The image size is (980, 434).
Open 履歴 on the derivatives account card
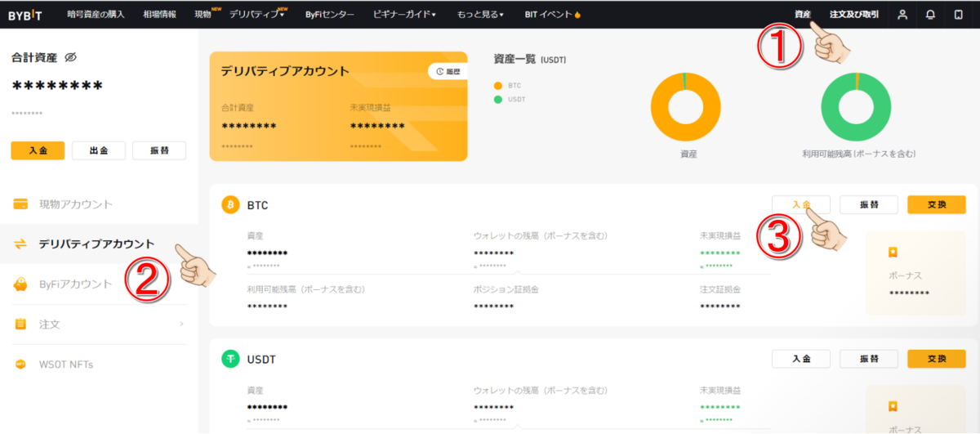pyautogui.click(x=448, y=71)
